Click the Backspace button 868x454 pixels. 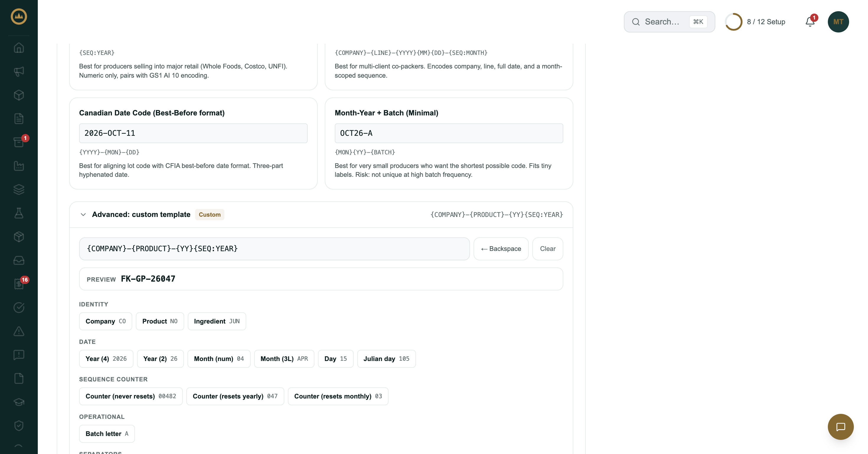coord(501,249)
